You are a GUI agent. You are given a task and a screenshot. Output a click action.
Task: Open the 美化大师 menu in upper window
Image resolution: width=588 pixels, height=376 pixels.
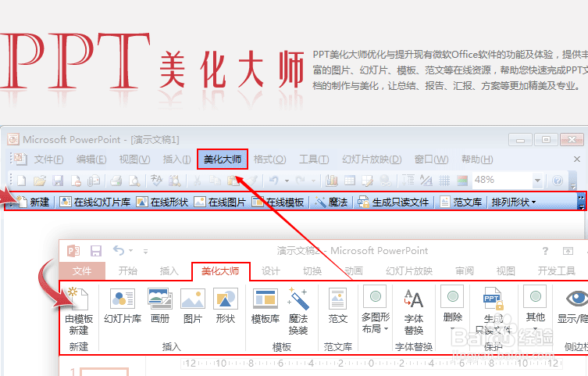223,159
